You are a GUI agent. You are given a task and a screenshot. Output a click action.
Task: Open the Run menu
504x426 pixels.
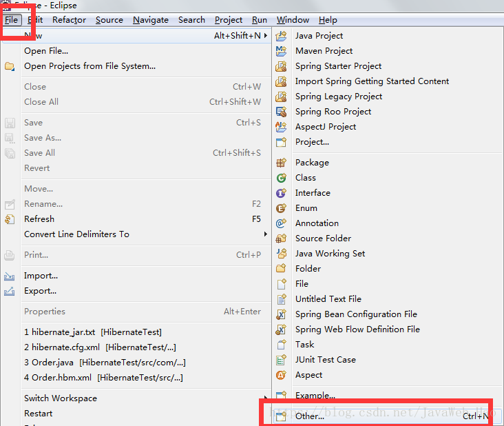260,20
